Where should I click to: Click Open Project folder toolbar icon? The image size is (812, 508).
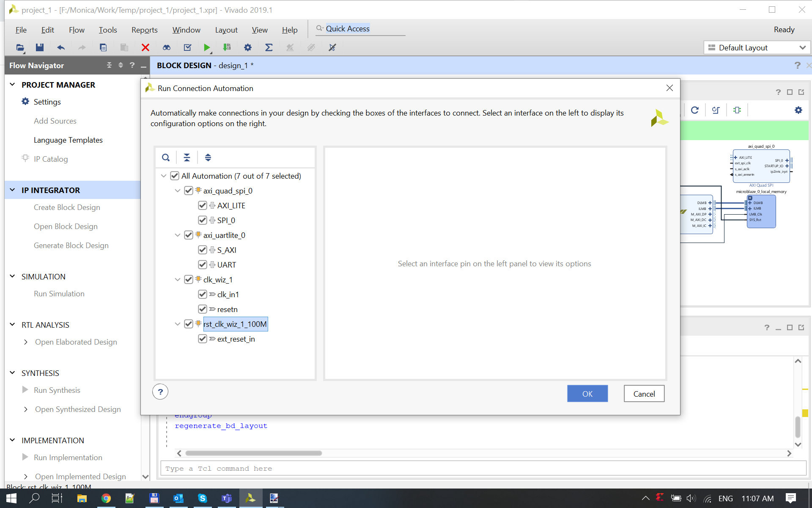(20, 47)
